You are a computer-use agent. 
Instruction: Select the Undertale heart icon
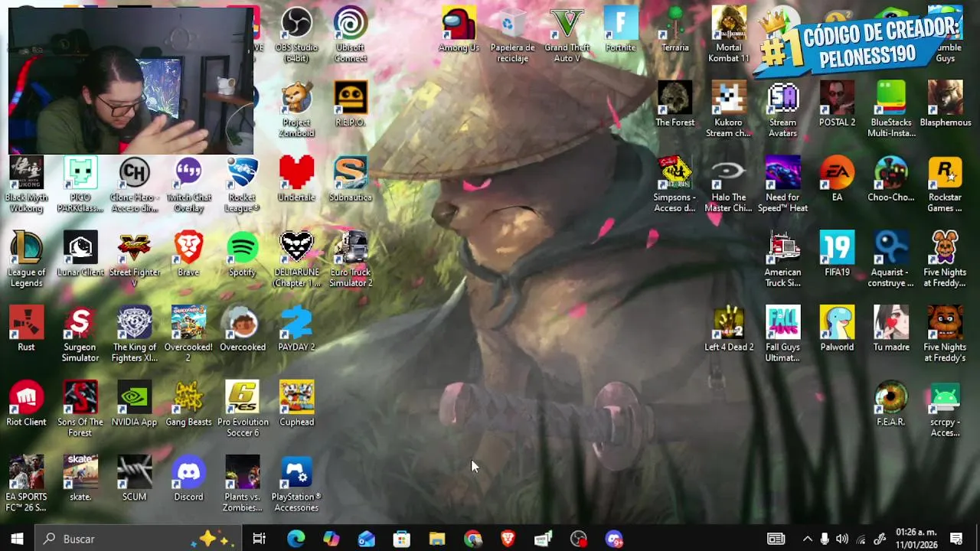[296, 173]
